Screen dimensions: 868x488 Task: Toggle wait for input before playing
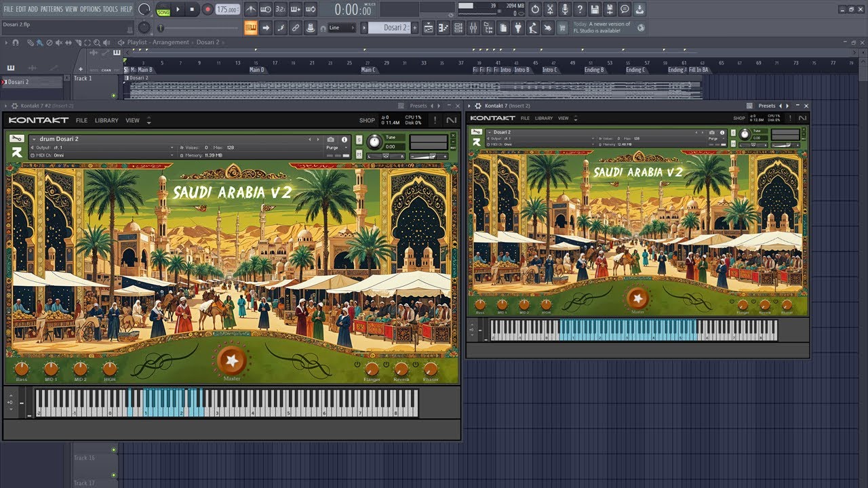click(266, 9)
